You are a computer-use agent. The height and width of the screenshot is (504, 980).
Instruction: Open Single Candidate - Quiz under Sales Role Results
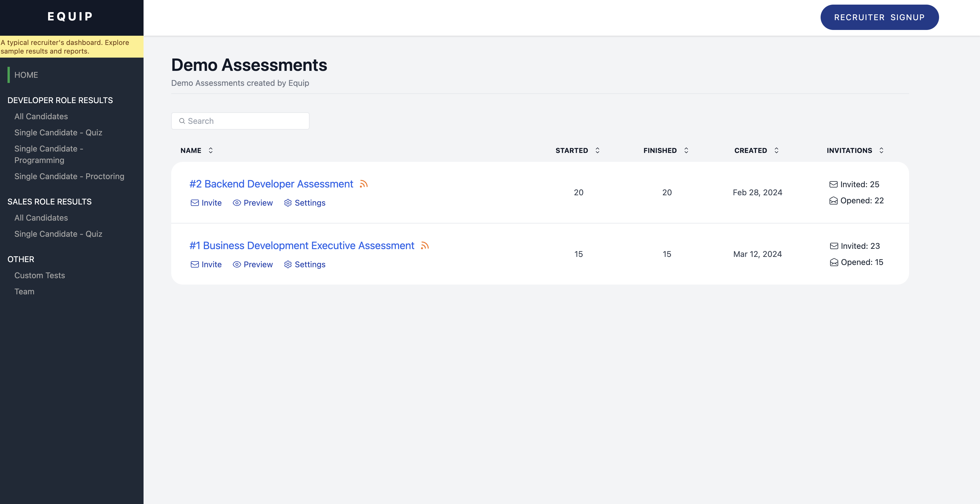click(x=58, y=234)
